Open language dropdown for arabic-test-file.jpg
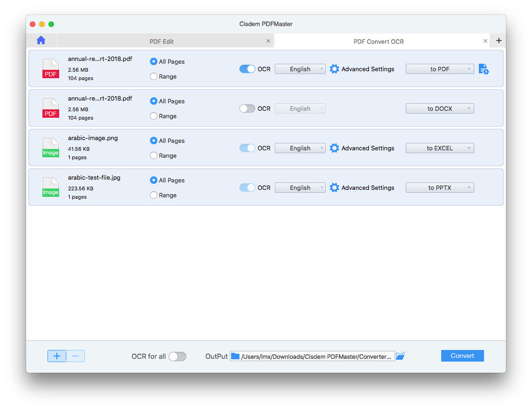The width and height of the screenshot is (532, 410). click(x=300, y=188)
